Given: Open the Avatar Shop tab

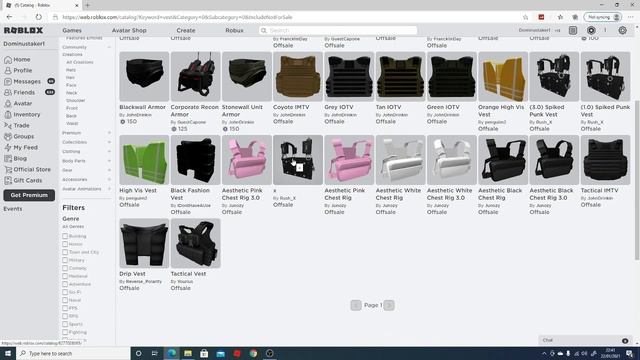Looking at the screenshot, I should pyautogui.click(x=129, y=30).
